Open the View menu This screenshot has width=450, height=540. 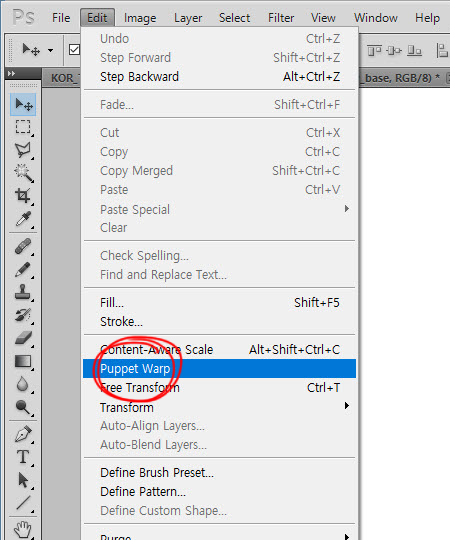pos(323,18)
